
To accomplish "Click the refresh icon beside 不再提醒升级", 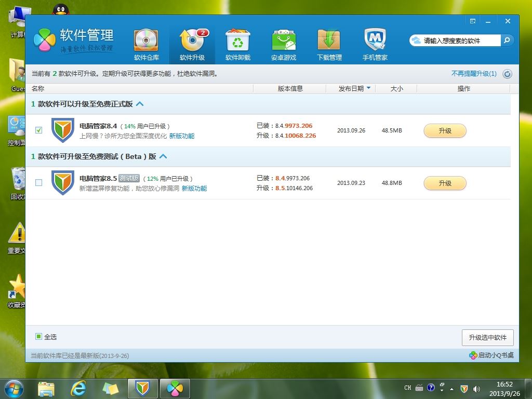I will click(507, 74).
